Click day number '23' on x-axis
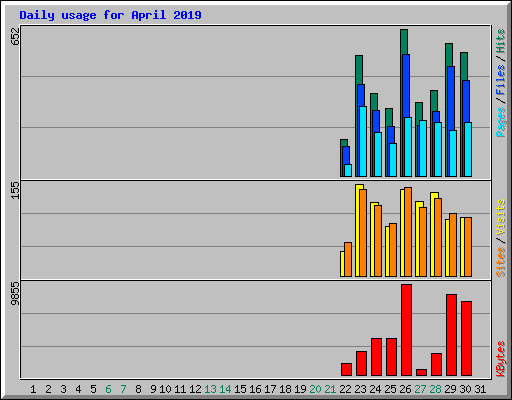Screen dimensions: 512x400 click(360, 389)
